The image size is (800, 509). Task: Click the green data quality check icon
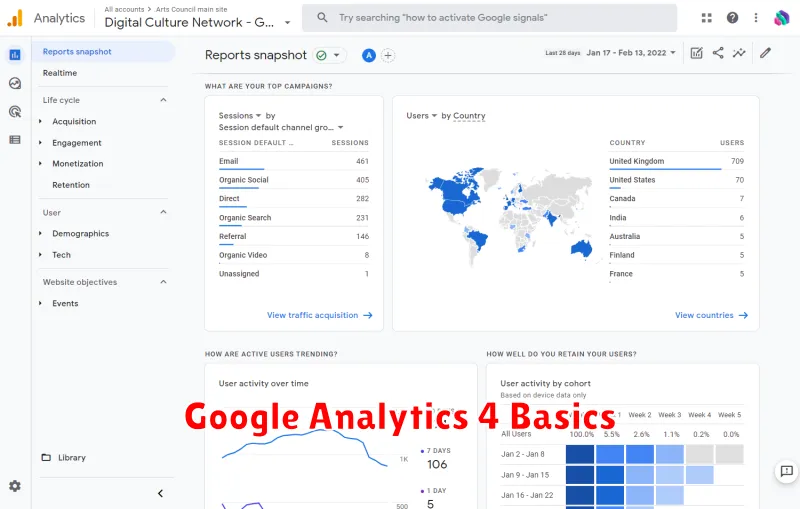321,55
